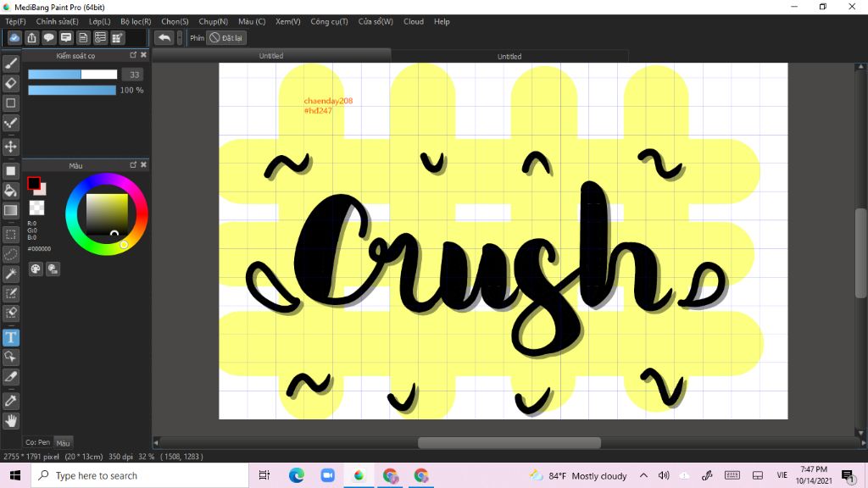This screenshot has width=868, height=488.
Task: Click the speech bubble icon in toolbar
Action: (48, 37)
